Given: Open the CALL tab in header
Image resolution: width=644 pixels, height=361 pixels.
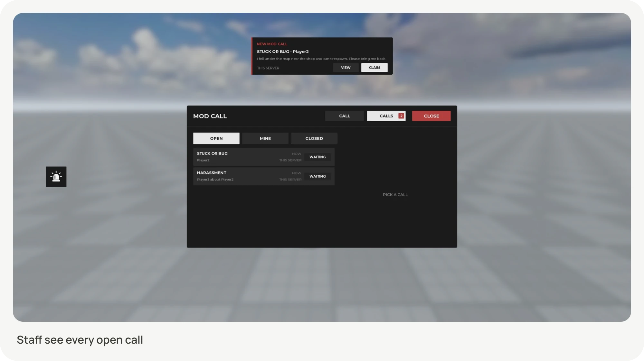Looking at the screenshot, I should [344, 116].
